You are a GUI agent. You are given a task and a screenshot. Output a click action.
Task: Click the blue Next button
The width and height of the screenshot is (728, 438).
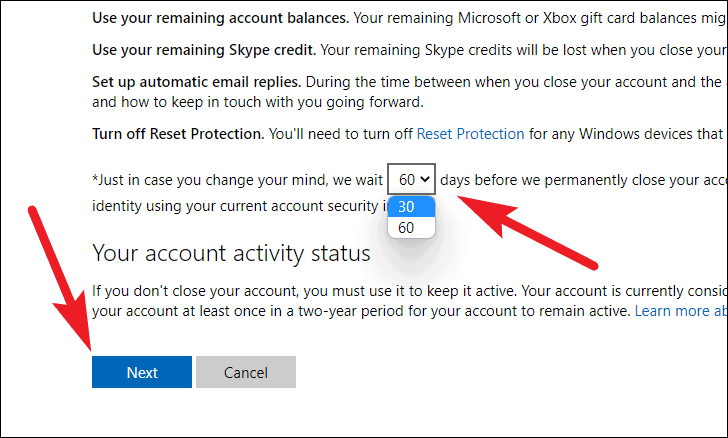[x=141, y=372]
